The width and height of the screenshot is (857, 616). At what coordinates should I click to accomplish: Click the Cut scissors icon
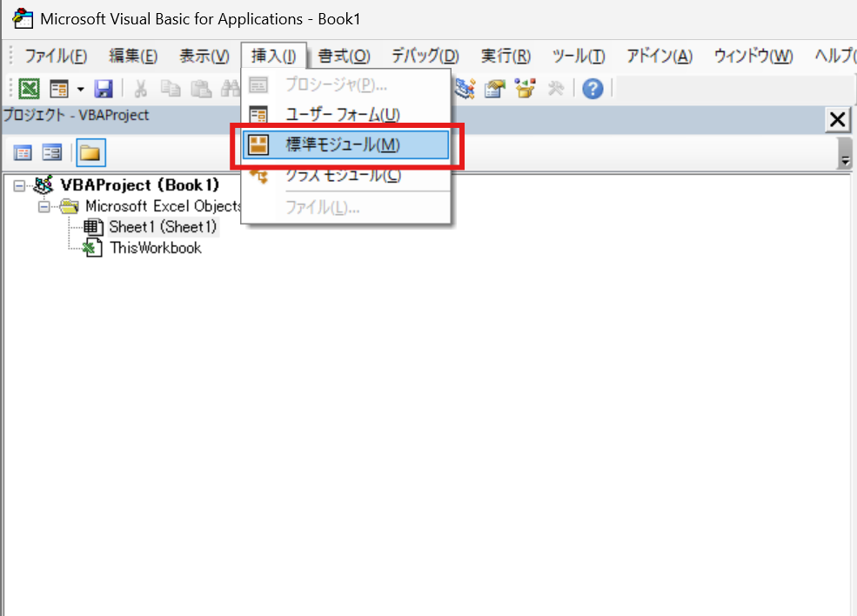point(140,88)
